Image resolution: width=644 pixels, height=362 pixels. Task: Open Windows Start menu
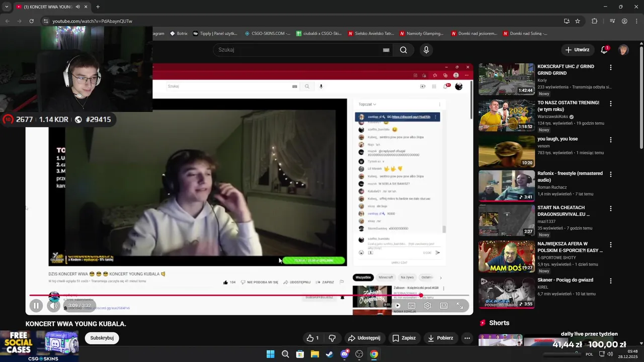coord(270,354)
